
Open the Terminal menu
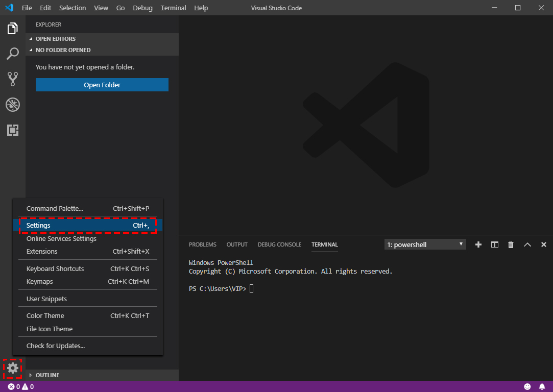pyautogui.click(x=173, y=8)
